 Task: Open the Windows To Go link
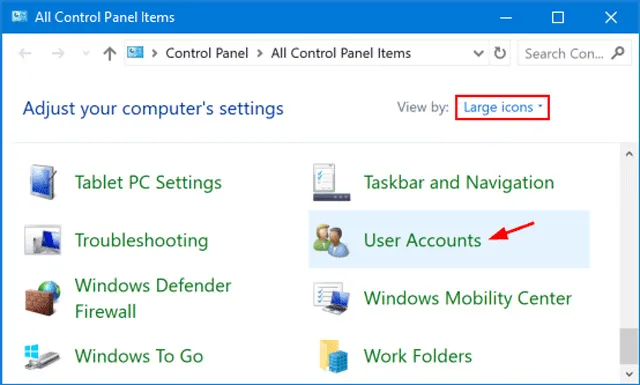point(139,356)
